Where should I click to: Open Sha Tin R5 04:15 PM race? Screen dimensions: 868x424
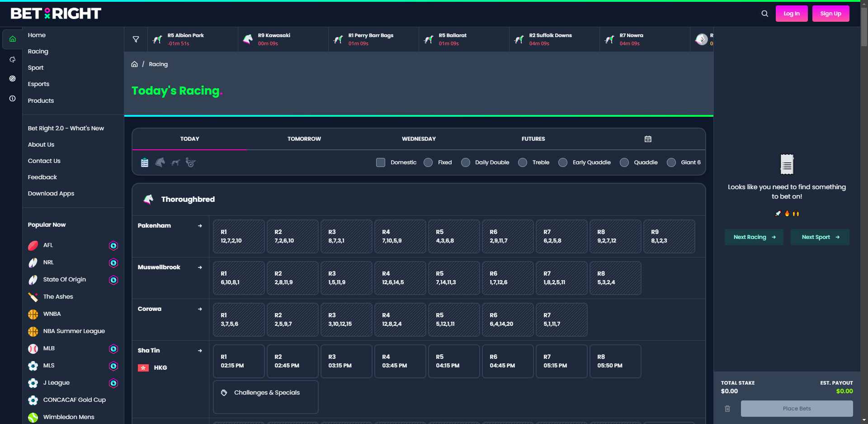[454, 361]
